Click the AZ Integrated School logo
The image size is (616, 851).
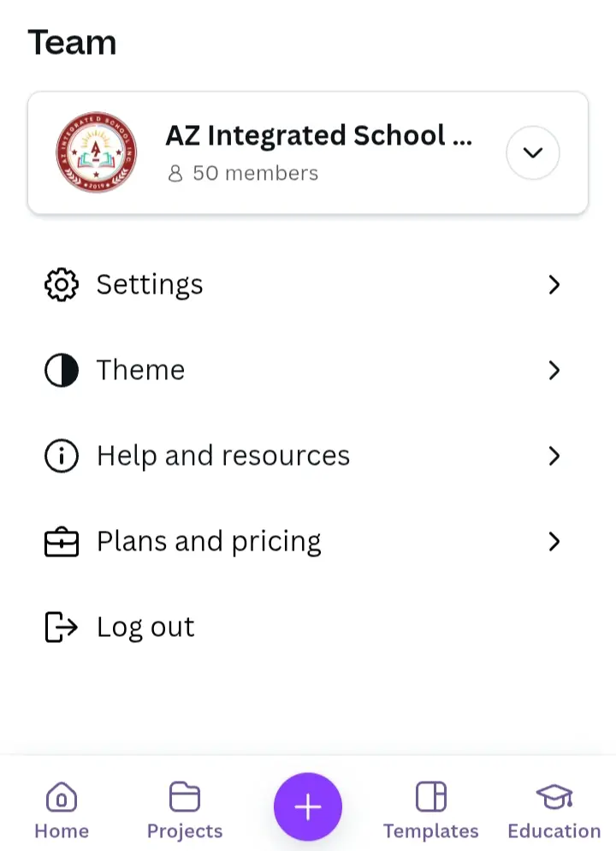(x=97, y=152)
